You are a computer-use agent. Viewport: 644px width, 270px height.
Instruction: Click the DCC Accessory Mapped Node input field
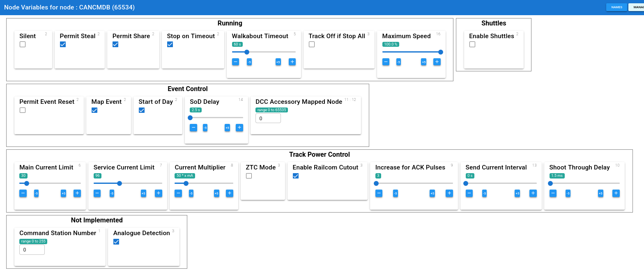[x=268, y=119]
